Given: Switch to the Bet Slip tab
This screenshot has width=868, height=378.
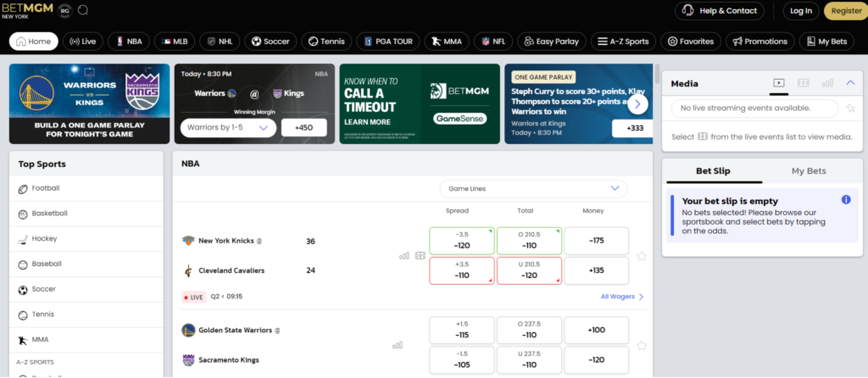Looking at the screenshot, I should tap(713, 171).
